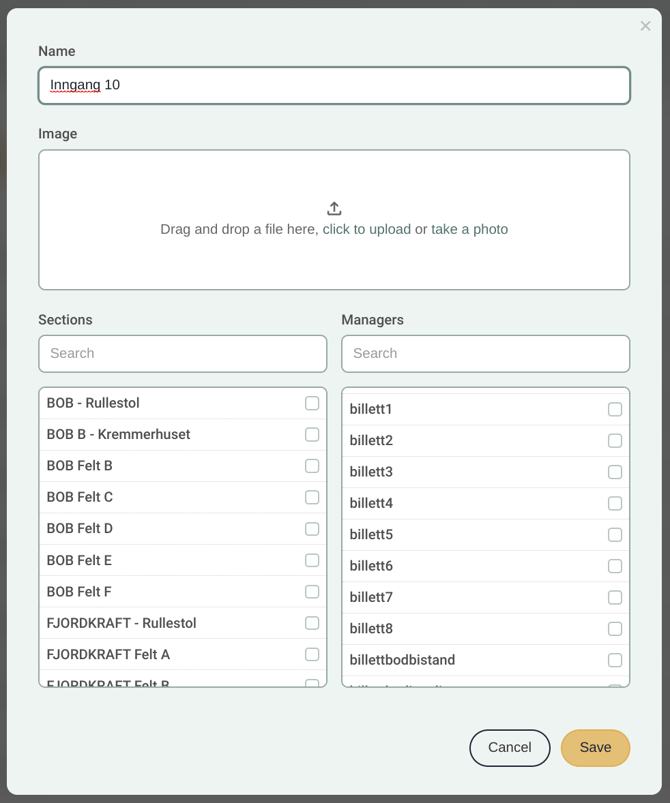
Task: Click into the Managers search box
Action: (485, 354)
